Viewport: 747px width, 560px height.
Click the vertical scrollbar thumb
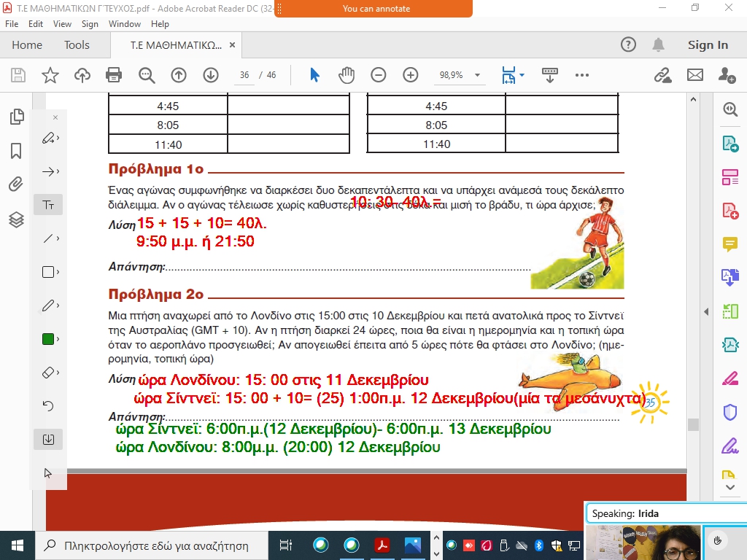pos(693,424)
